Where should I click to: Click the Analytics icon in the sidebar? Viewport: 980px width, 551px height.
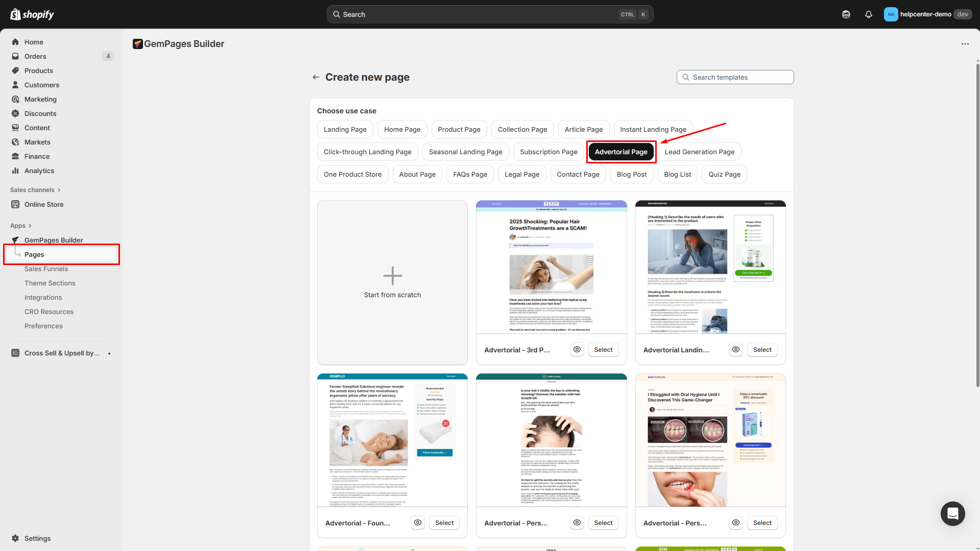(16, 171)
